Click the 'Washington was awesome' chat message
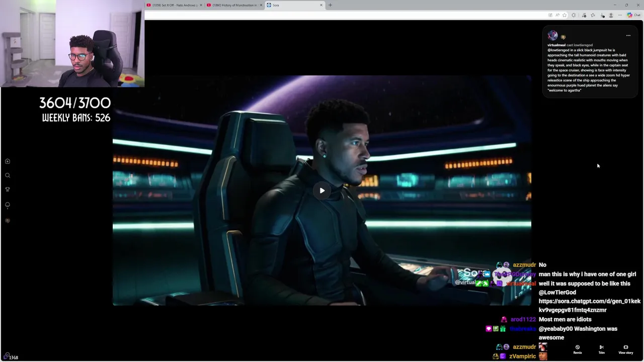Image resolution: width=644 pixels, height=362 pixels. click(578, 333)
